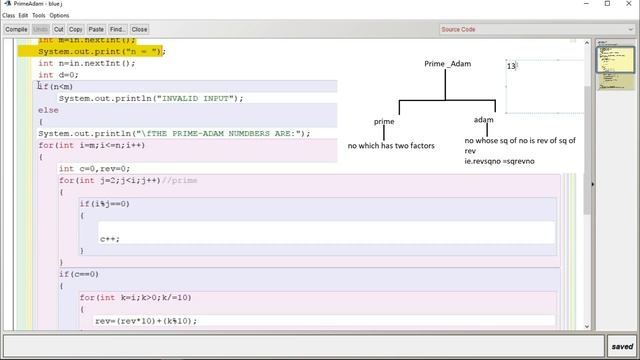The width and height of the screenshot is (640, 360).
Task: Click the bottom message area
Action: (x=304, y=346)
